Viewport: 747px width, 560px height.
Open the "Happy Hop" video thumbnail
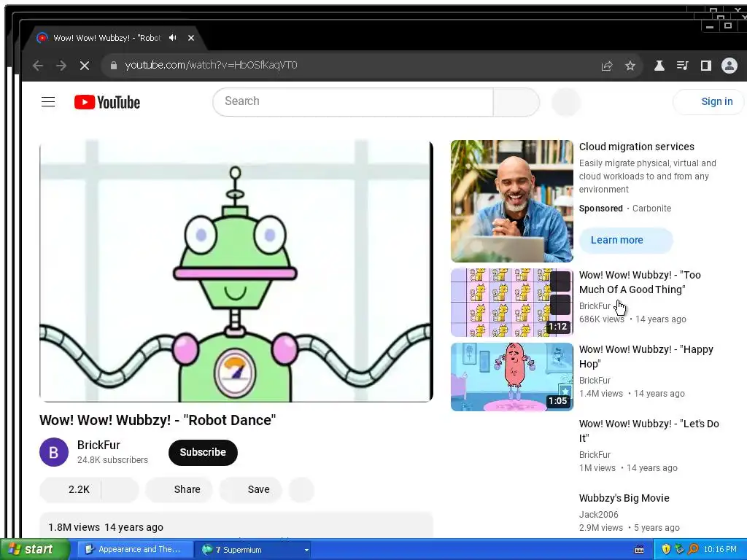click(x=511, y=377)
